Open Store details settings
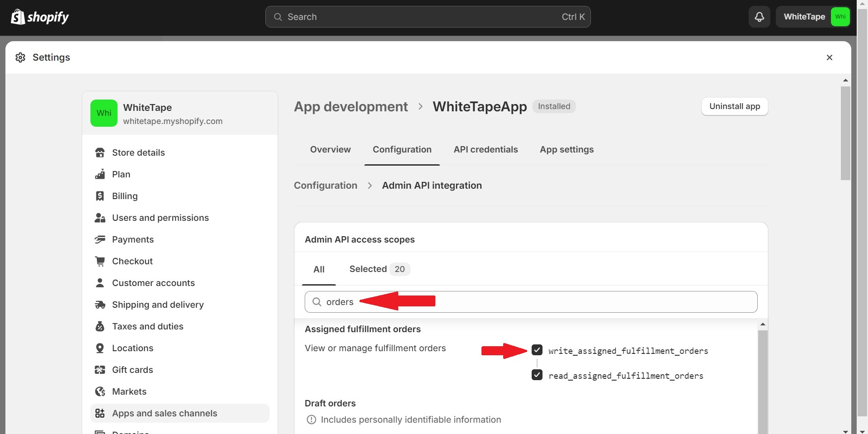Viewport: 868px width, 434px height. click(180, 153)
